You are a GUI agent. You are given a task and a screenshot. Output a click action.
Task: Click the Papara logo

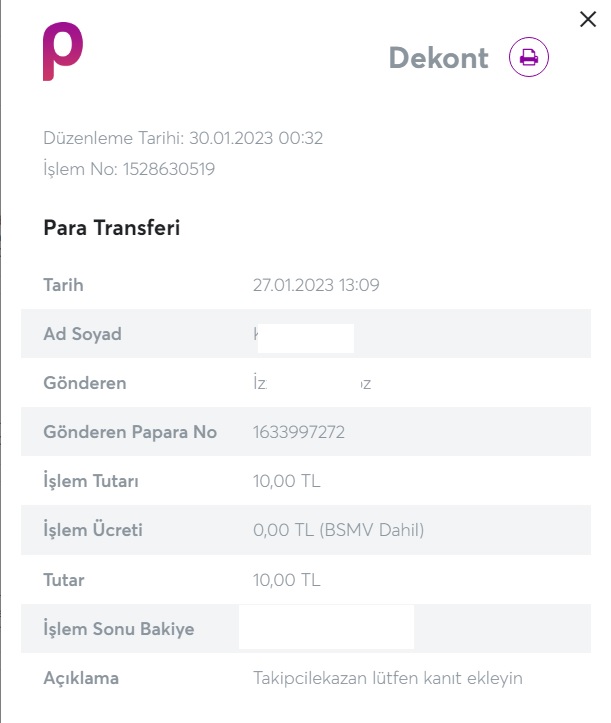(62, 52)
